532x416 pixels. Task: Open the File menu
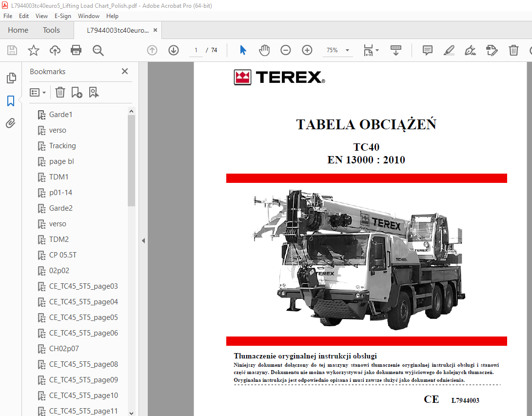point(8,16)
